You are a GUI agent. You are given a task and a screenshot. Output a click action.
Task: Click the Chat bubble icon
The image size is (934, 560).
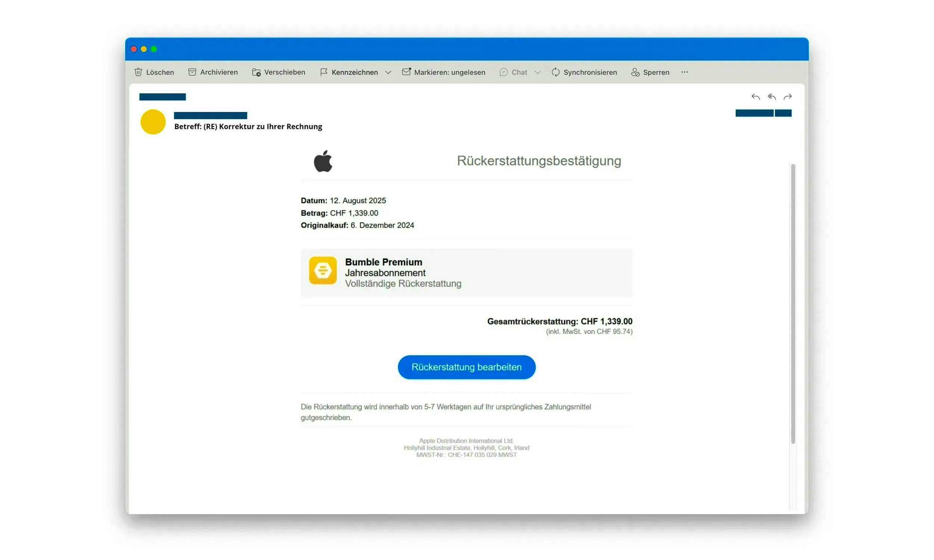(x=503, y=72)
